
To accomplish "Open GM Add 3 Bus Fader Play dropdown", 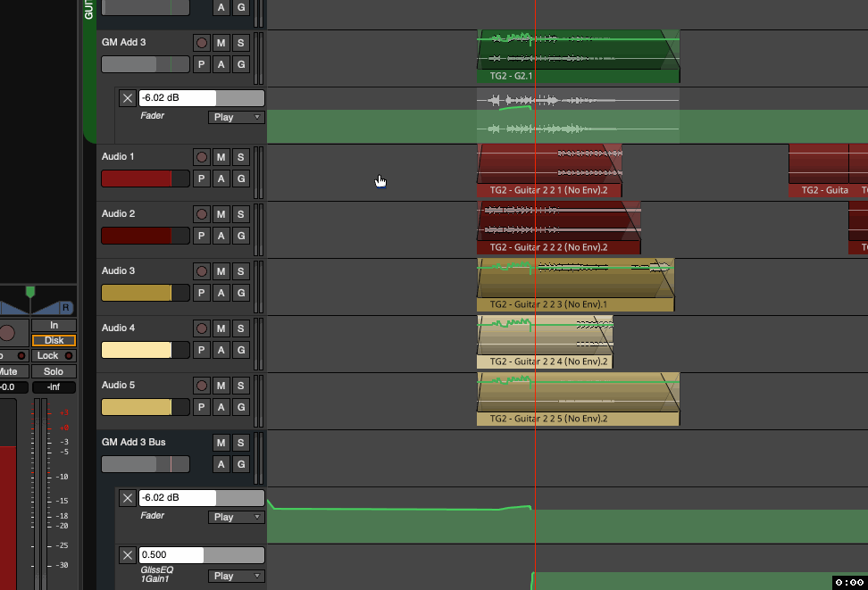I will coord(237,517).
